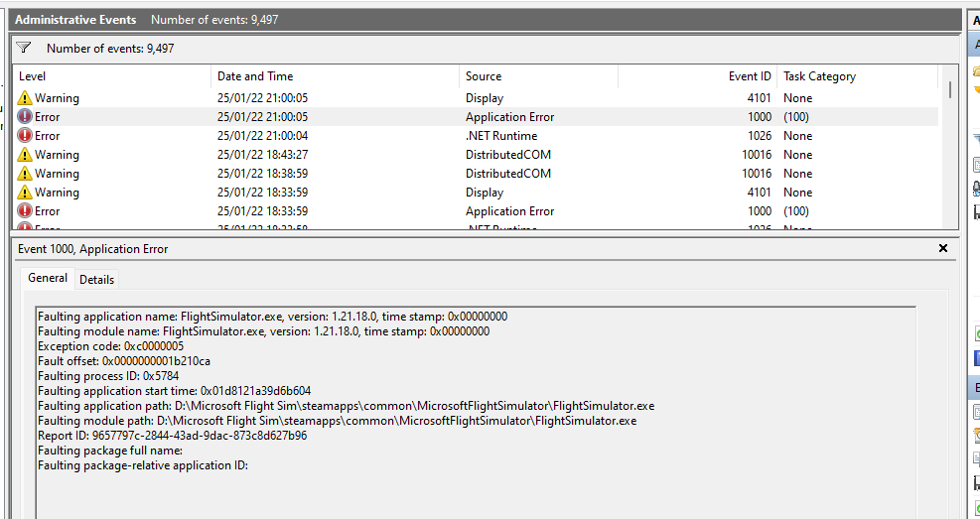Click 'Number of events: 9,497' beside filter icon
Image resolution: width=980 pixels, height=519 pixels.
[110, 48]
